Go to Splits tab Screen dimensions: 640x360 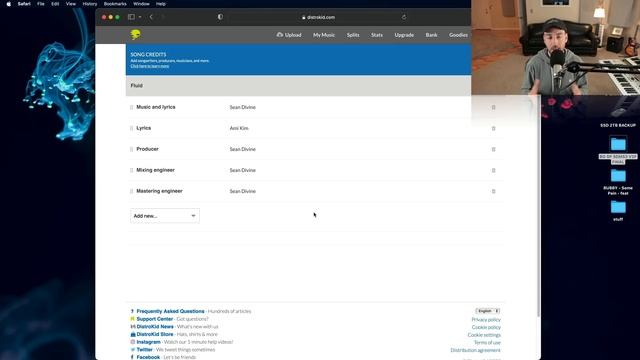point(353,35)
